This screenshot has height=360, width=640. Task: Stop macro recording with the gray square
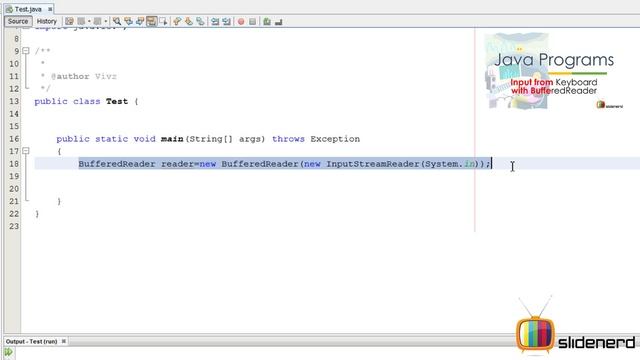[x=253, y=21]
